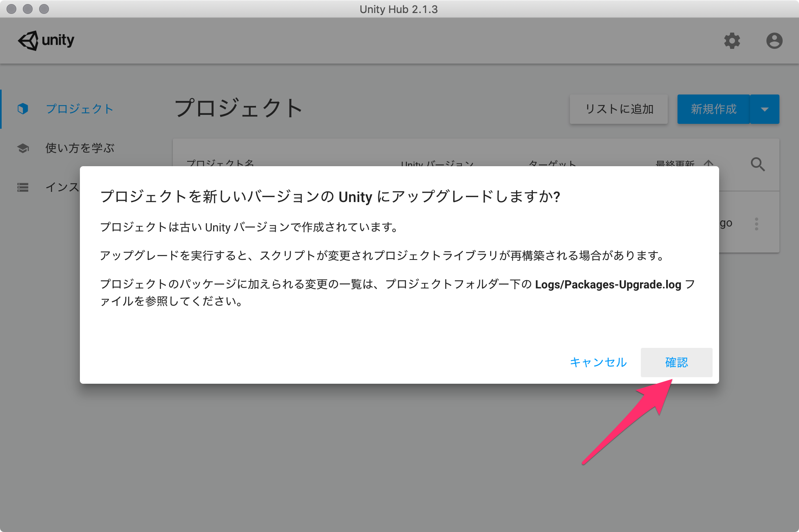
Task: Click the green zoom window button
Action: click(x=44, y=9)
